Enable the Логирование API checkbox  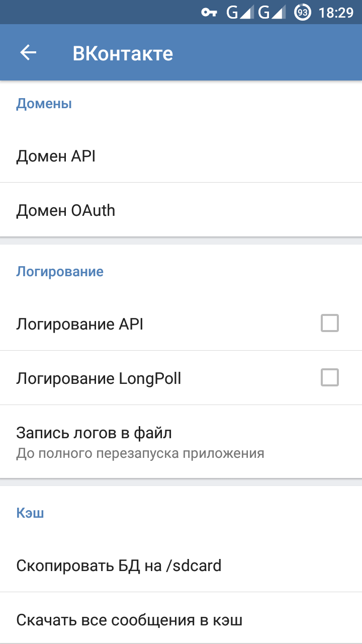click(330, 324)
